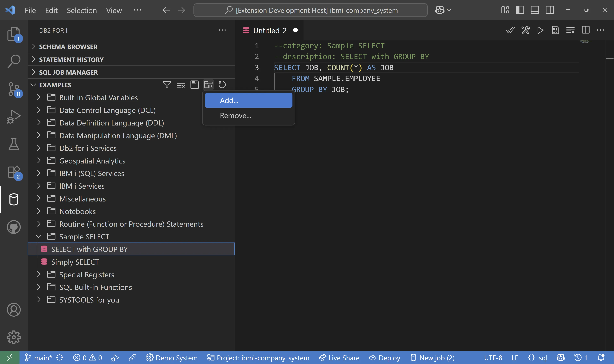Open the Db2 for i database activity icon
This screenshot has height=364, width=614.
point(14,199)
